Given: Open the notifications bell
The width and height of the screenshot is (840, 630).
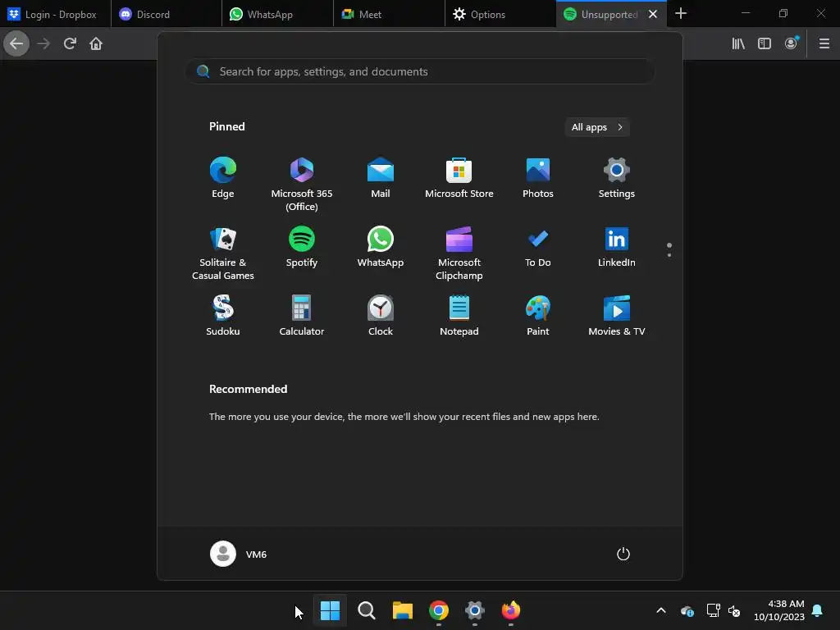Looking at the screenshot, I should (x=818, y=610).
